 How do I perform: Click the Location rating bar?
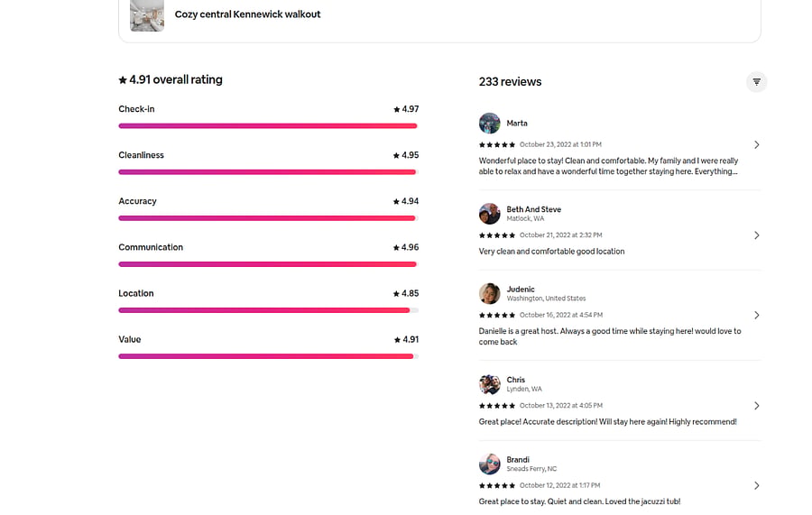tap(268, 310)
